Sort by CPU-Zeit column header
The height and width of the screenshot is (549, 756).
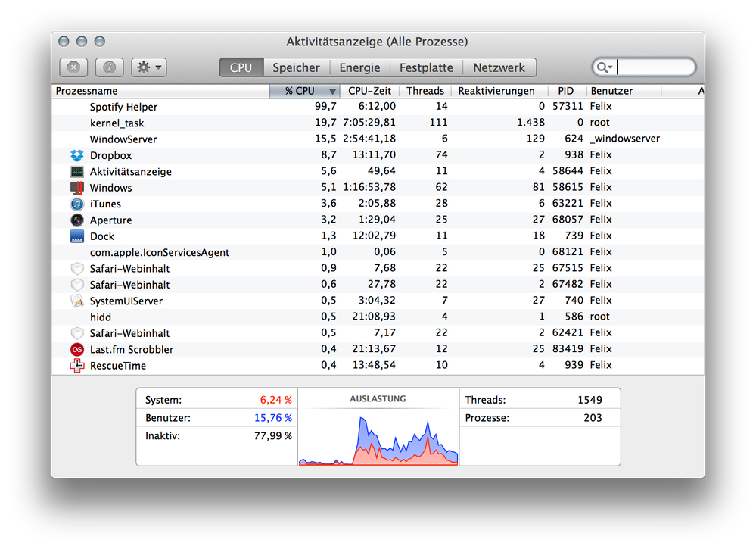pyautogui.click(x=370, y=91)
